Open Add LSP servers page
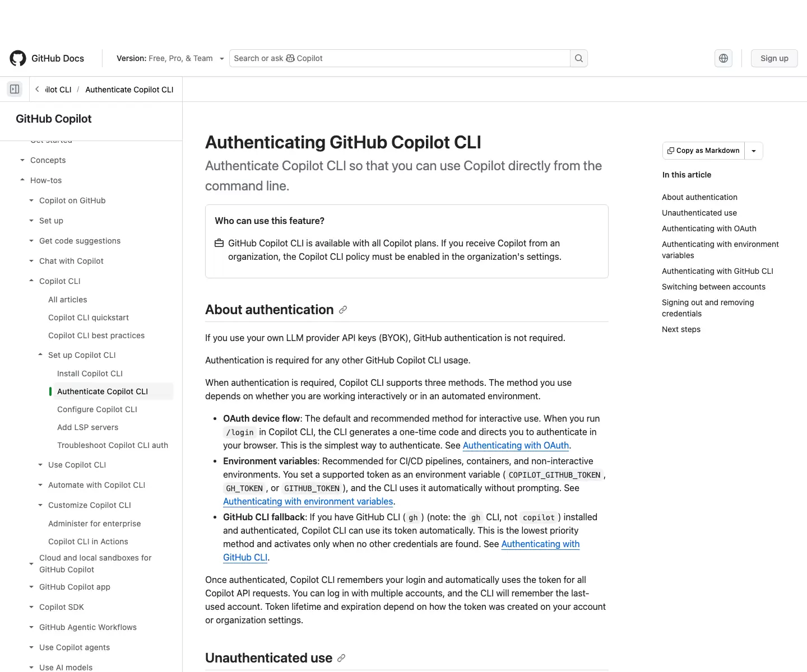The image size is (807, 672). tap(87, 427)
